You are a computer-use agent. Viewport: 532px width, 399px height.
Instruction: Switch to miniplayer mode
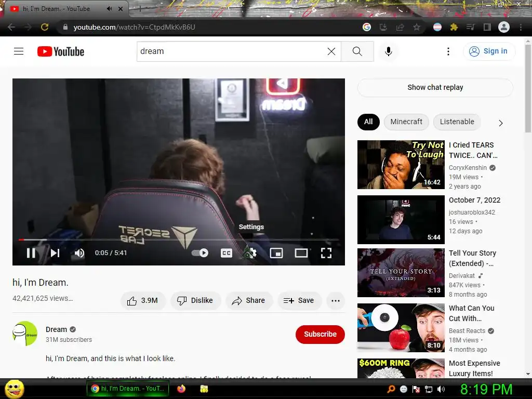(276, 253)
